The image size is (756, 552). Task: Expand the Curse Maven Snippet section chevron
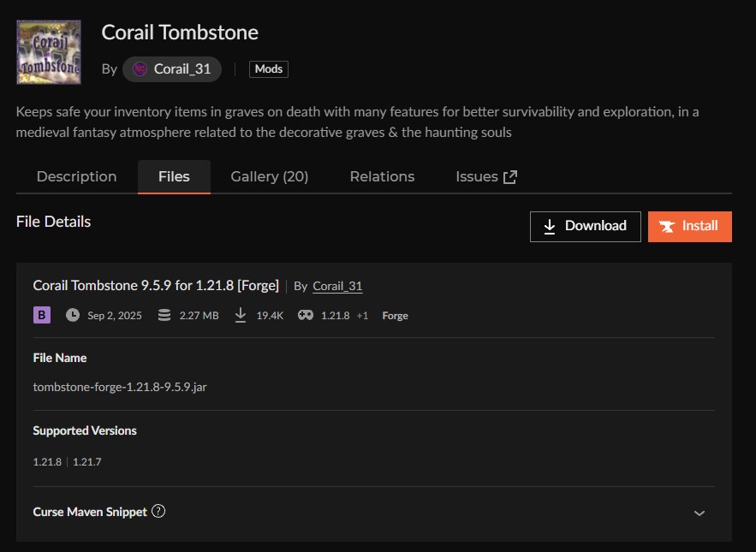coord(699,513)
